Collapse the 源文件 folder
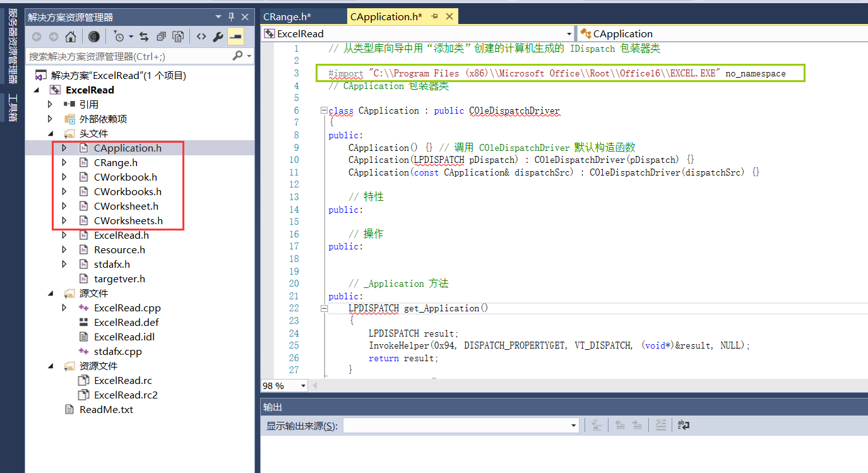This screenshot has height=473, width=868. (51, 293)
